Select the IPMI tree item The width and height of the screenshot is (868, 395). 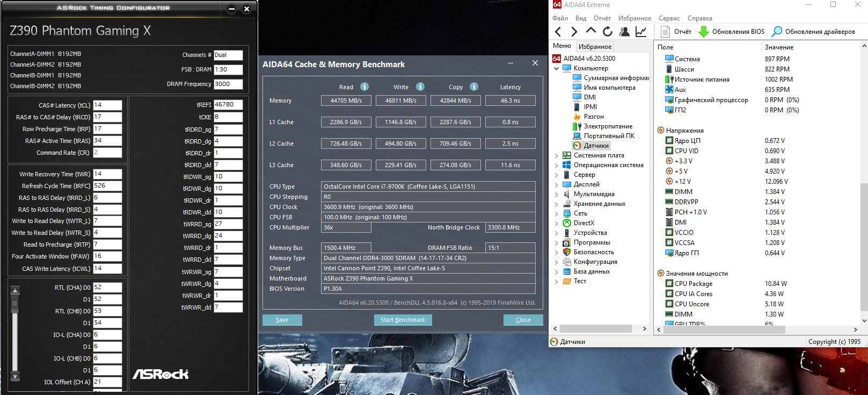coord(585,107)
